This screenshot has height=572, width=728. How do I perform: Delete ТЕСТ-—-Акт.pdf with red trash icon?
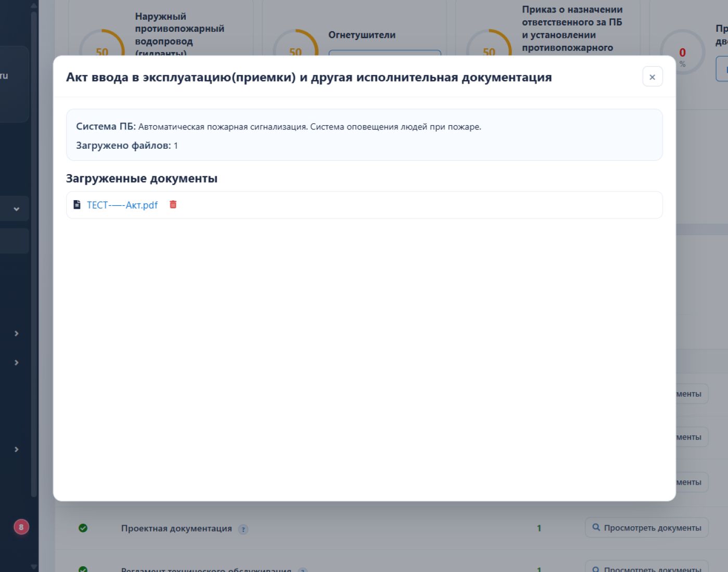pyautogui.click(x=173, y=204)
